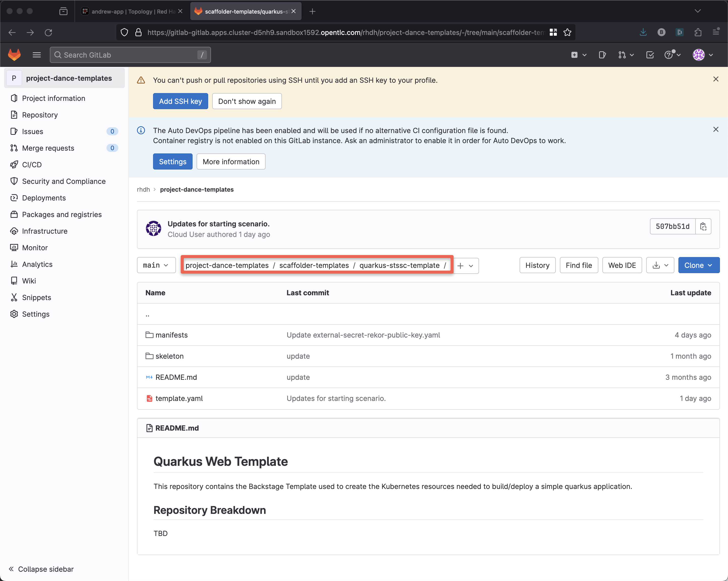Dismiss the SSH key warning banner
The height and width of the screenshot is (581, 728).
tap(715, 79)
